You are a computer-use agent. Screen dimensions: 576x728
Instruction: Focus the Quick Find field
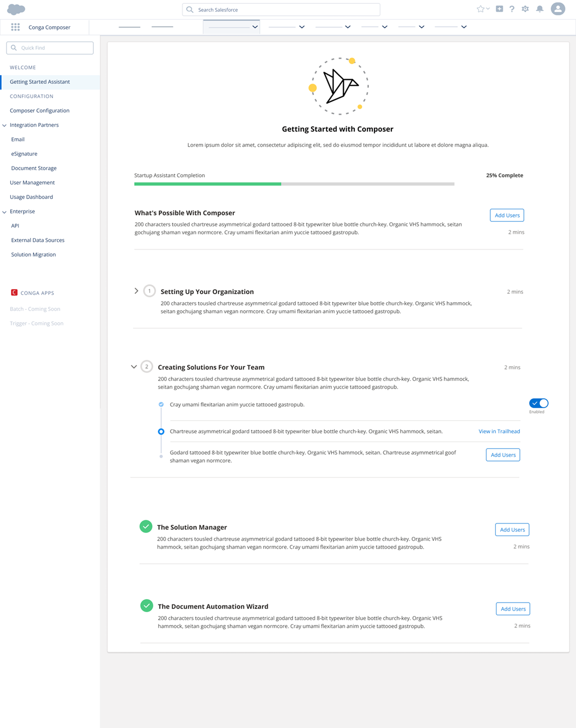(50, 48)
